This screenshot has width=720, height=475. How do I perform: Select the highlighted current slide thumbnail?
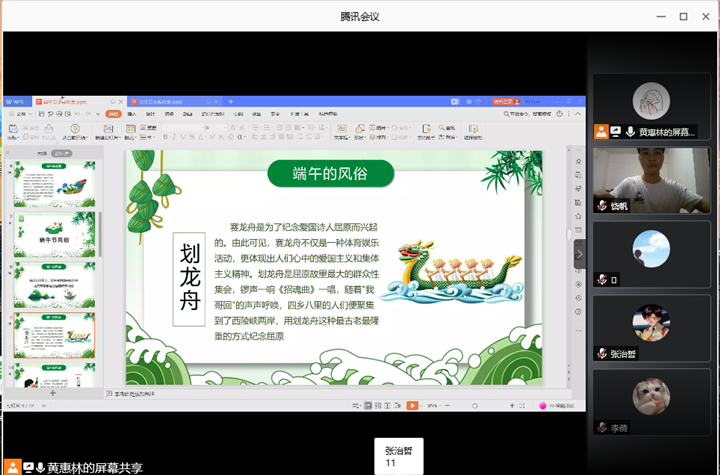(55, 335)
